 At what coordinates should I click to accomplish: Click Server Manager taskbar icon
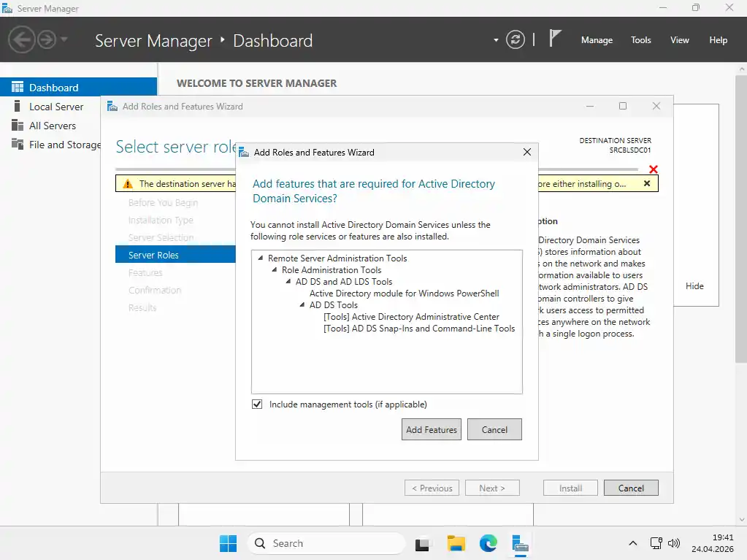(x=520, y=544)
